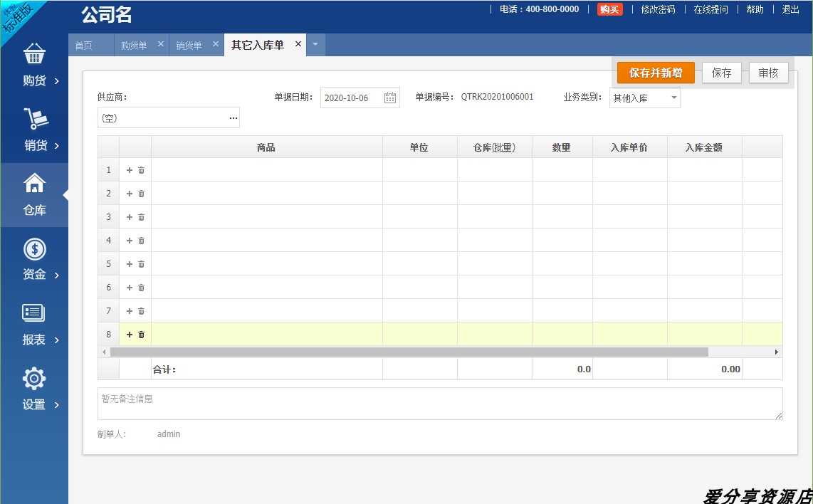
Task: Click document number QTRK20201006001
Action: (497, 96)
